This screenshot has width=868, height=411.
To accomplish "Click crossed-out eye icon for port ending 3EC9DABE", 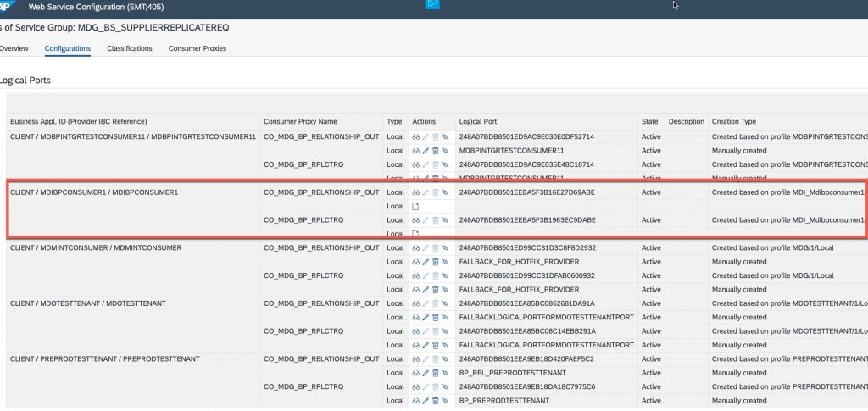I will (x=445, y=220).
